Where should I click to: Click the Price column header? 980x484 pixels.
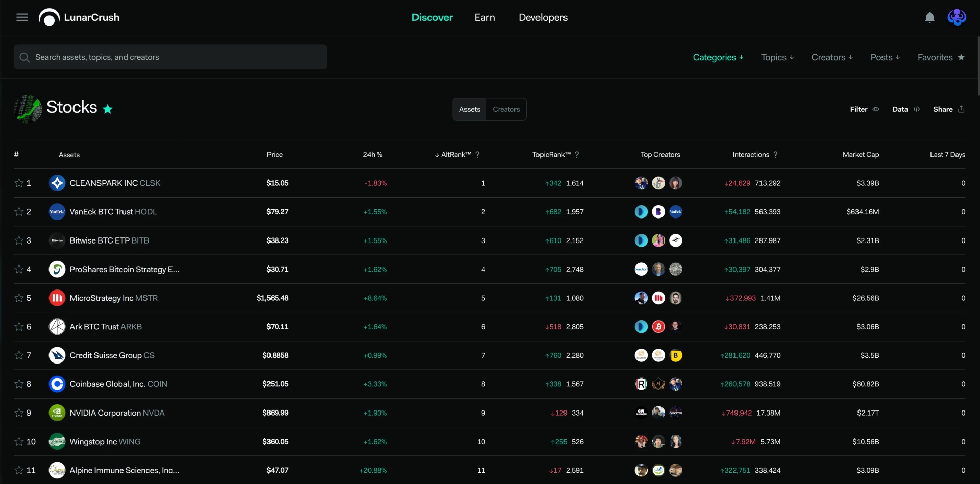[275, 155]
